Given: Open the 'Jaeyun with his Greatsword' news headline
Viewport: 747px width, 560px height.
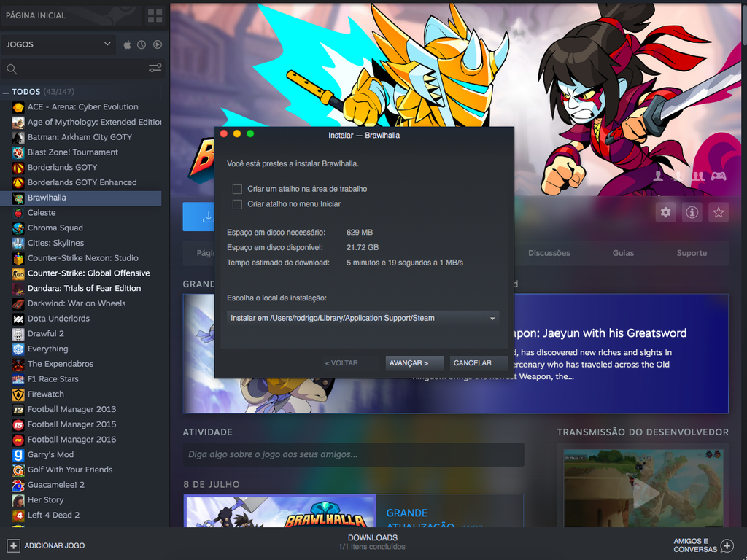Looking at the screenshot, I should coord(600,332).
